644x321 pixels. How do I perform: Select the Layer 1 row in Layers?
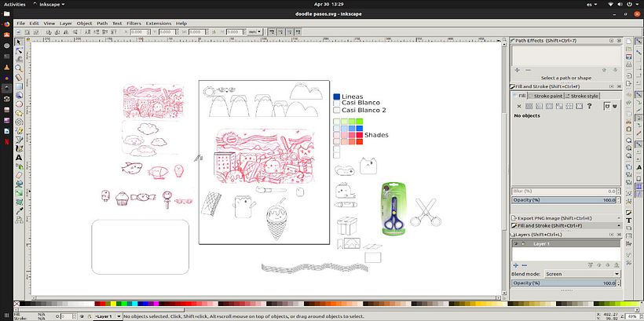566,244
